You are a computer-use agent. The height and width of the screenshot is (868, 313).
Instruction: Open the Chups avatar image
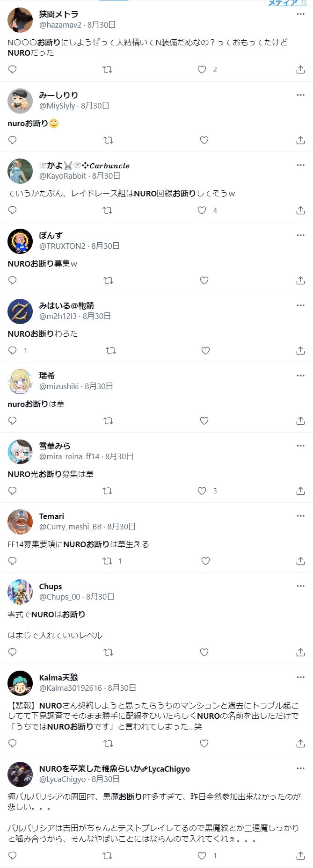(20, 592)
